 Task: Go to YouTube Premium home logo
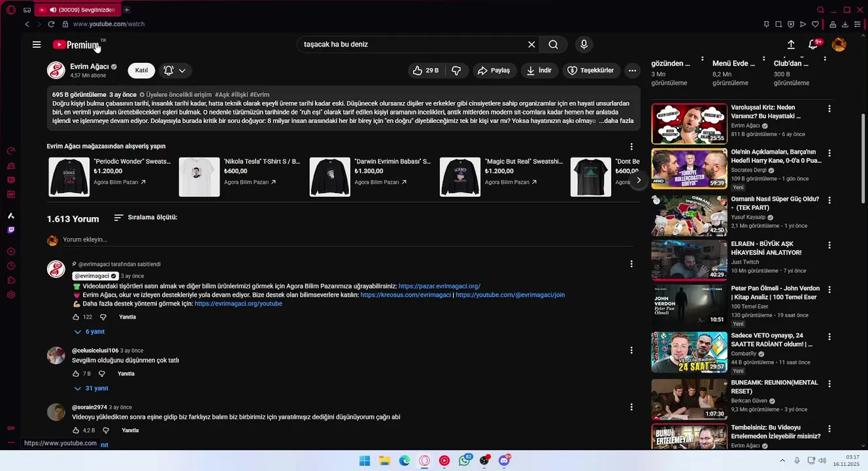tap(76, 44)
